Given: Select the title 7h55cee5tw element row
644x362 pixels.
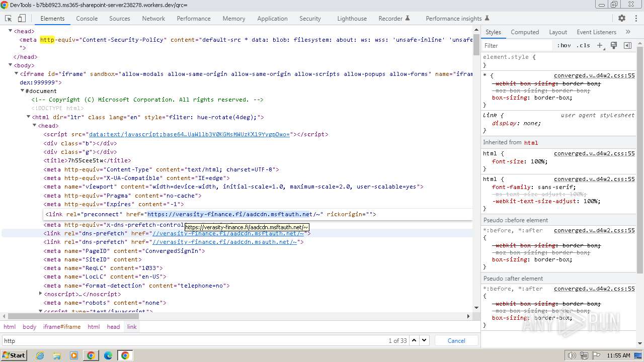Looking at the screenshot, I should pos(87,160).
